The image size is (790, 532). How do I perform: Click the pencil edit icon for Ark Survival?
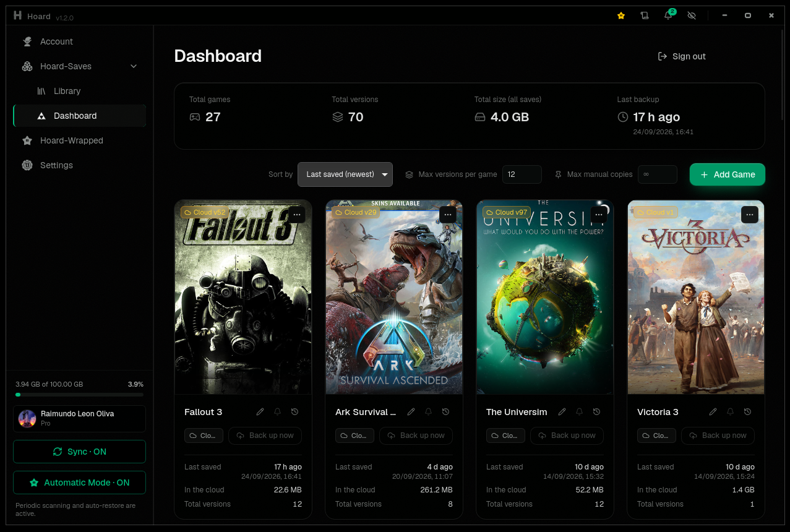click(411, 412)
